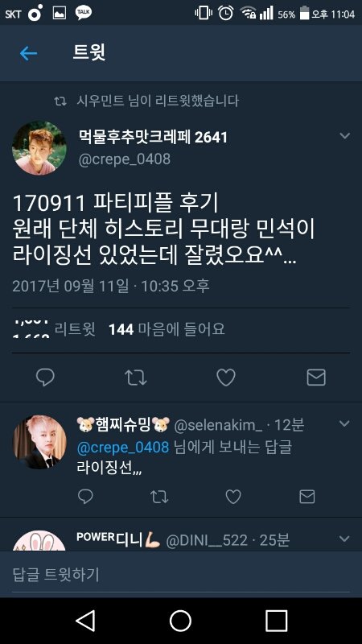Screen dimensions: 362x644
Task: Reply to the main crepe_0408 tweet
Action: (45, 378)
